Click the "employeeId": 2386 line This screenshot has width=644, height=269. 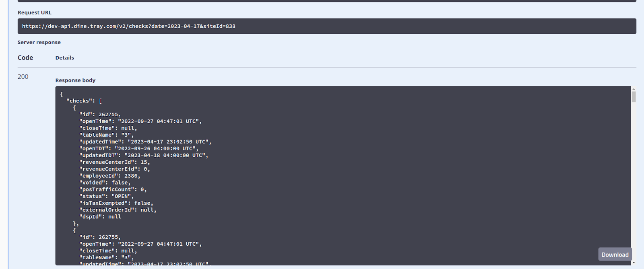click(x=110, y=176)
